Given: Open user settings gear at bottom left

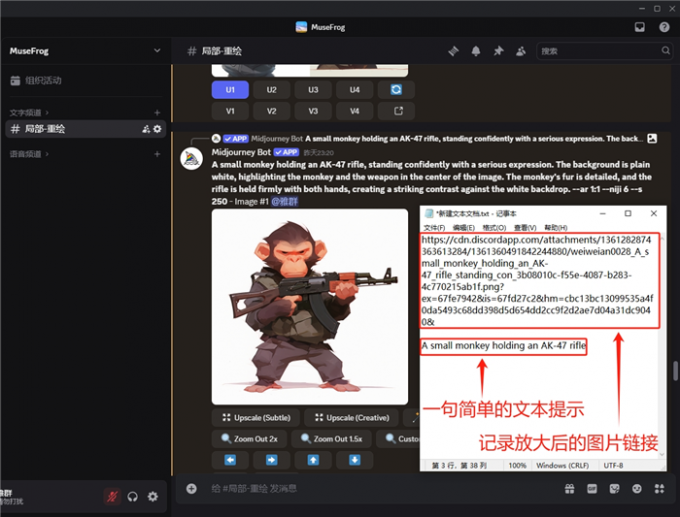Looking at the screenshot, I should 153,496.
